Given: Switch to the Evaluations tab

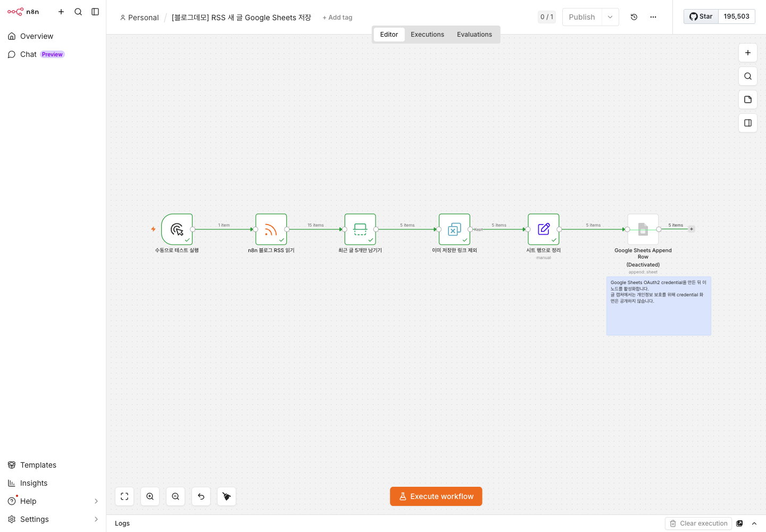Looking at the screenshot, I should tap(474, 35).
